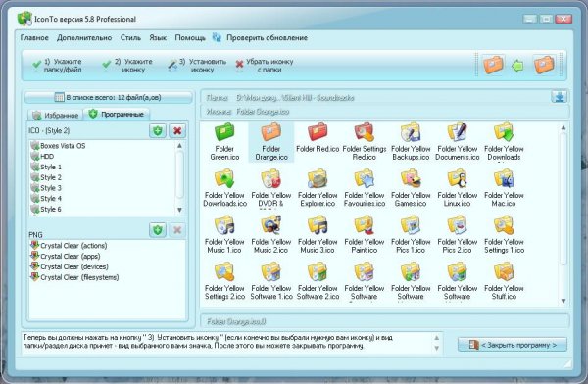
Task: Select Folder Yellow Documents.ico
Action: click(457, 142)
